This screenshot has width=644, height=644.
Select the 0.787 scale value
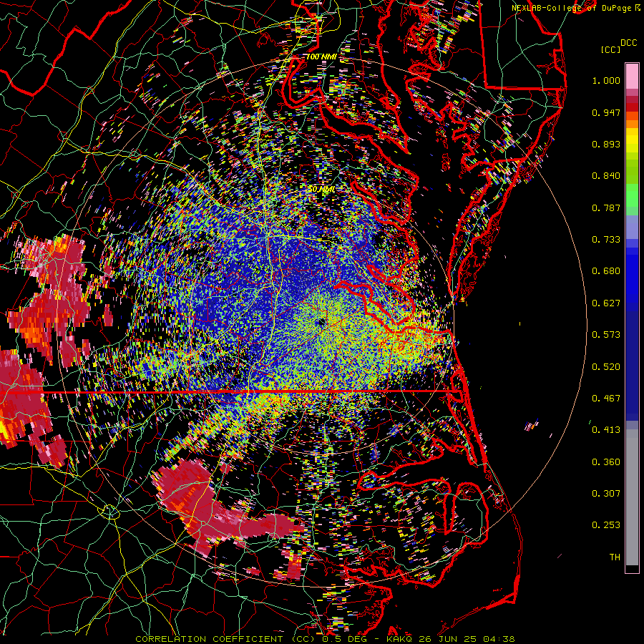[606, 208]
